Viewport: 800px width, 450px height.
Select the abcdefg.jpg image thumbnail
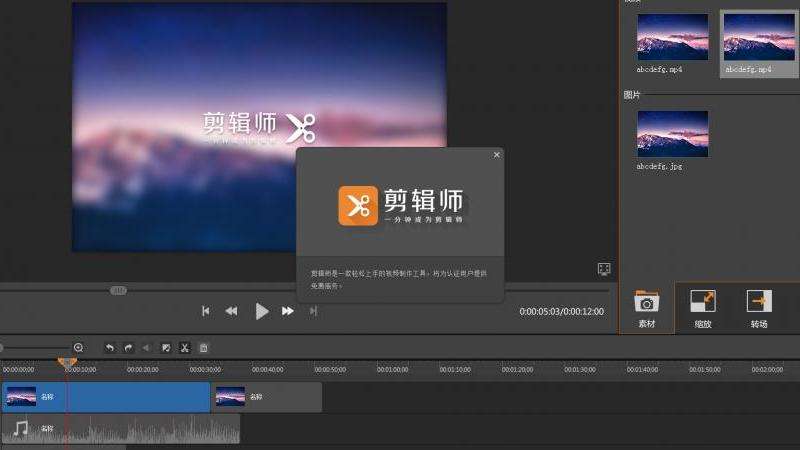[672, 134]
